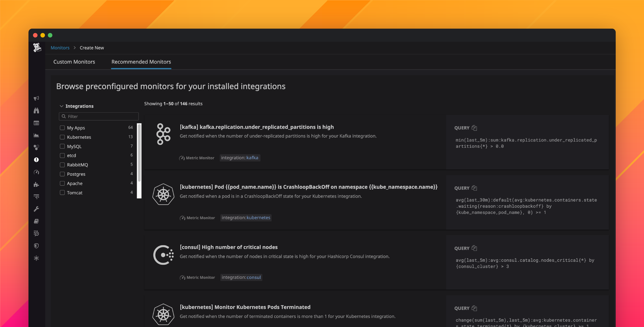Copy the Kafka under-replicated partitions query
The width and height of the screenshot is (644, 327).
coord(475,128)
